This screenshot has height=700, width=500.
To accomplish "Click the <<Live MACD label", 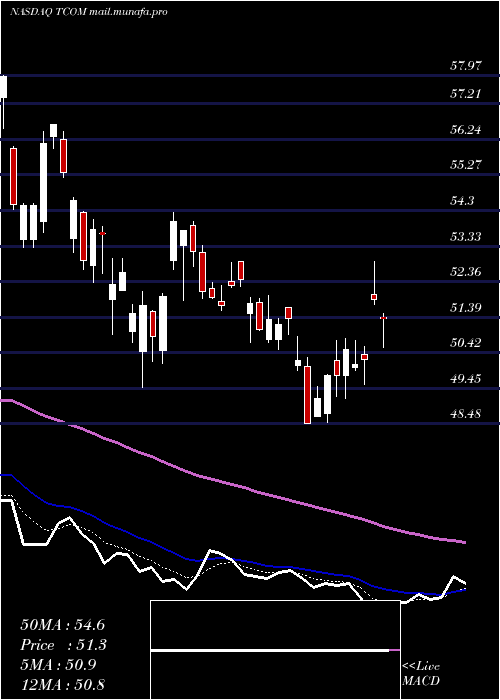I will coord(421,673).
